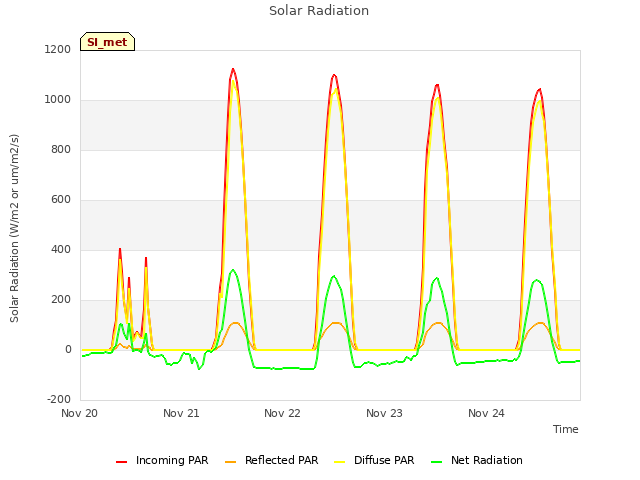Click the 400 y-axis tick label
Viewport: 640px width, 480px height.
pyautogui.click(x=61, y=250)
